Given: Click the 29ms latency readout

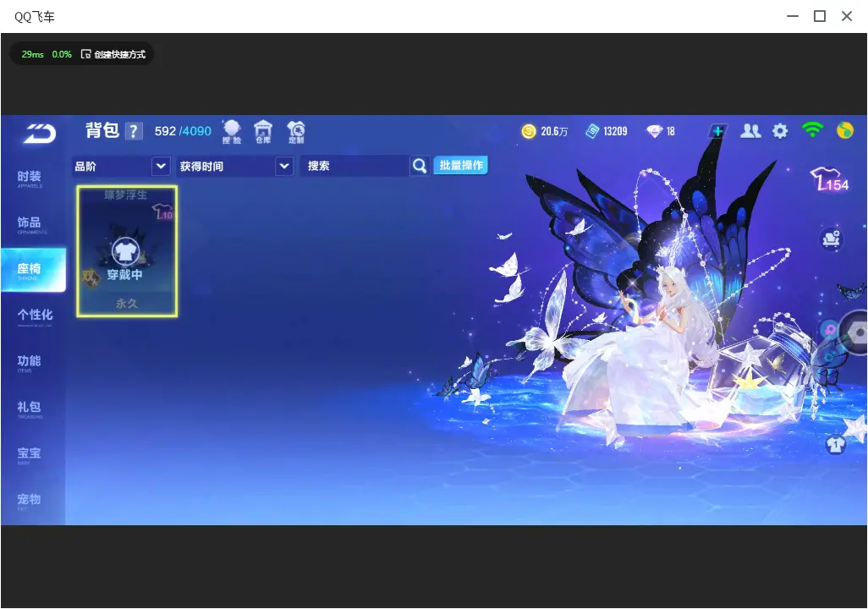Looking at the screenshot, I should coord(33,54).
